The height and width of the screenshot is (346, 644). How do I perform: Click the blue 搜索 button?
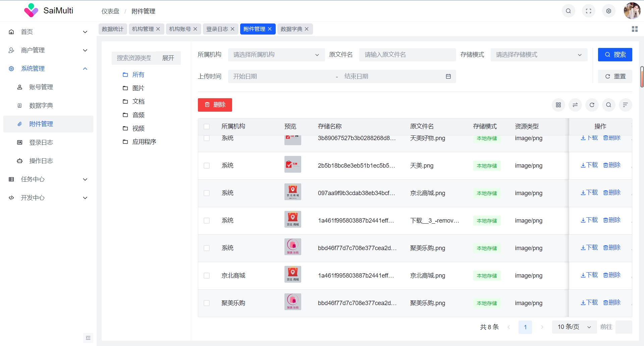(615, 55)
